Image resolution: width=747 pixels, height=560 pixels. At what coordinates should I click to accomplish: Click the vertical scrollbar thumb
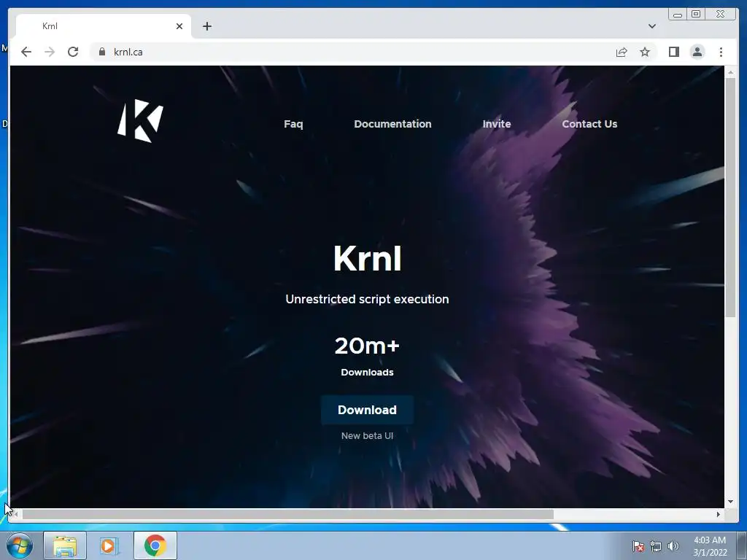(729, 197)
